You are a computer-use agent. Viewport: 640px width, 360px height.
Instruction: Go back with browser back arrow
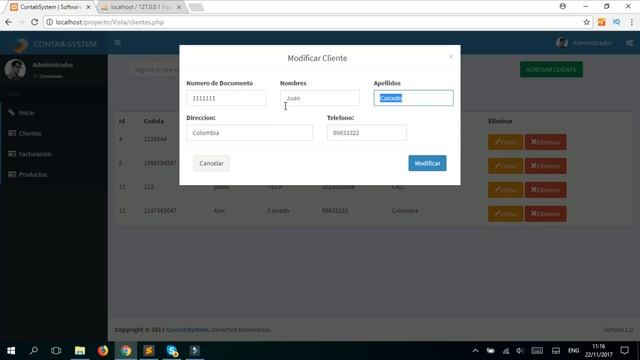coord(9,22)
